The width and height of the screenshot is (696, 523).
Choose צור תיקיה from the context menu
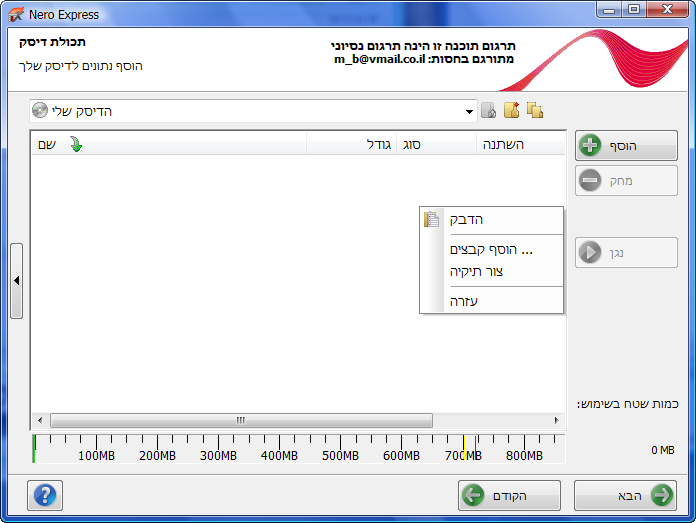pyautogui.click(x=491, y=271)
